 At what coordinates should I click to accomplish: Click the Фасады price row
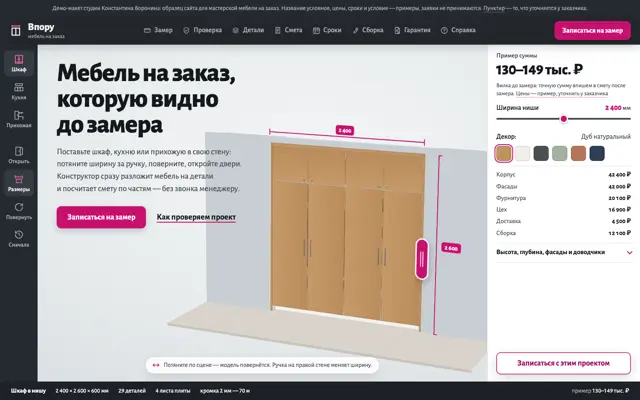coord(563,186)
